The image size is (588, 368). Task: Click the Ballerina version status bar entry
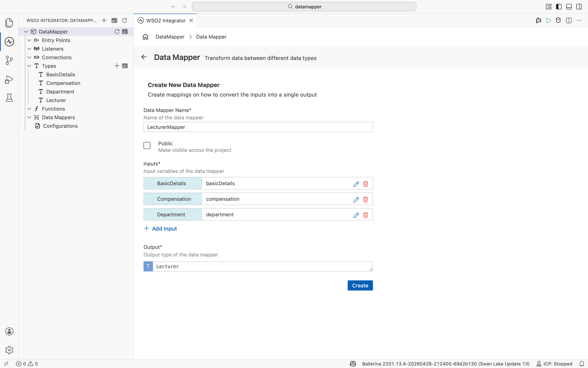[446, 364]
